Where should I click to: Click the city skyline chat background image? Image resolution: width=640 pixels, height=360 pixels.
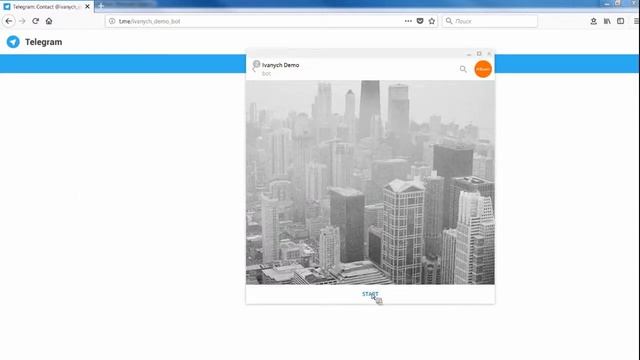pyautogui.click(x=370, y=182)
